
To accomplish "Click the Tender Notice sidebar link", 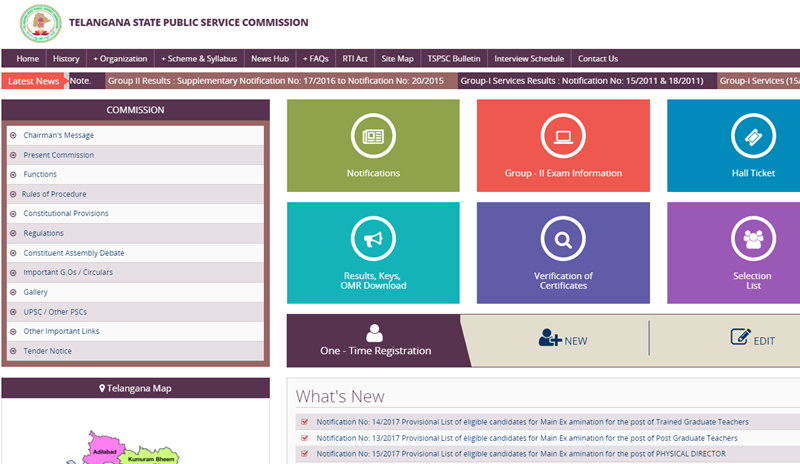I will pos(48,351).
